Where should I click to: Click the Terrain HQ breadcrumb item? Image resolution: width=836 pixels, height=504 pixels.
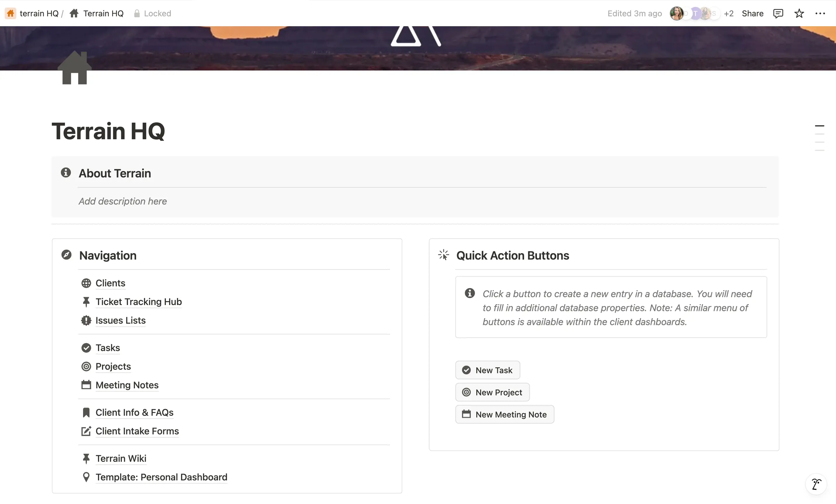click(103, 14)
